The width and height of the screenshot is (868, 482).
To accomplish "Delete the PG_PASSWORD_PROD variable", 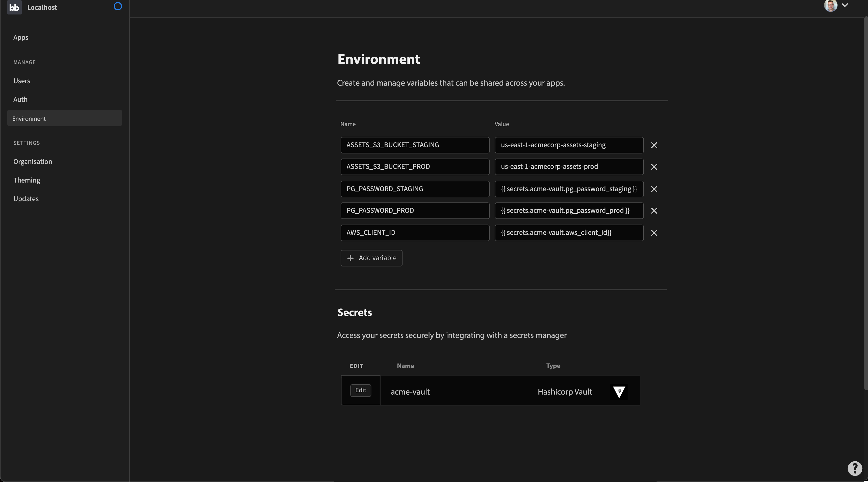I will point(654,211).
